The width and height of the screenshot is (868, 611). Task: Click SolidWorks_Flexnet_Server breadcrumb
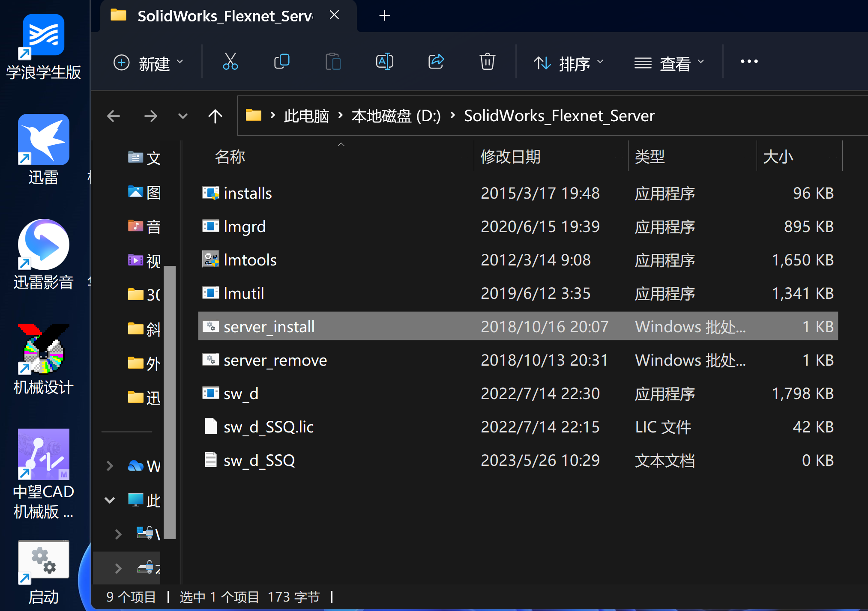[559, 116]
